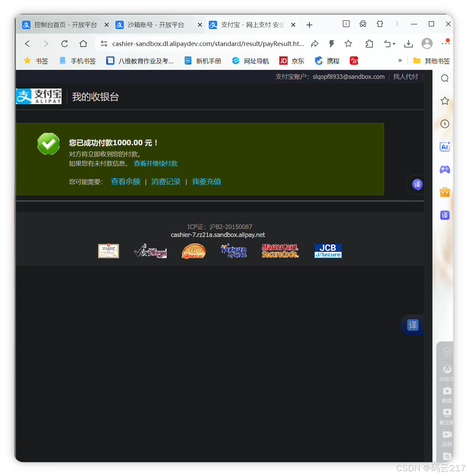Open sidebar translate icon
This screenshot has height=476, width=467.
click(445, 215)
